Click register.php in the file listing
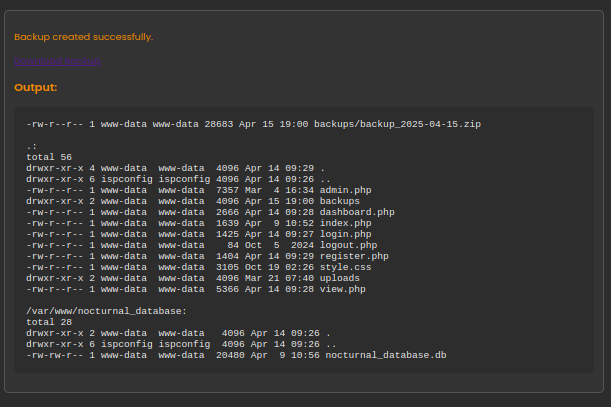Screen dimensions: 611x407 tap(354, 256)
